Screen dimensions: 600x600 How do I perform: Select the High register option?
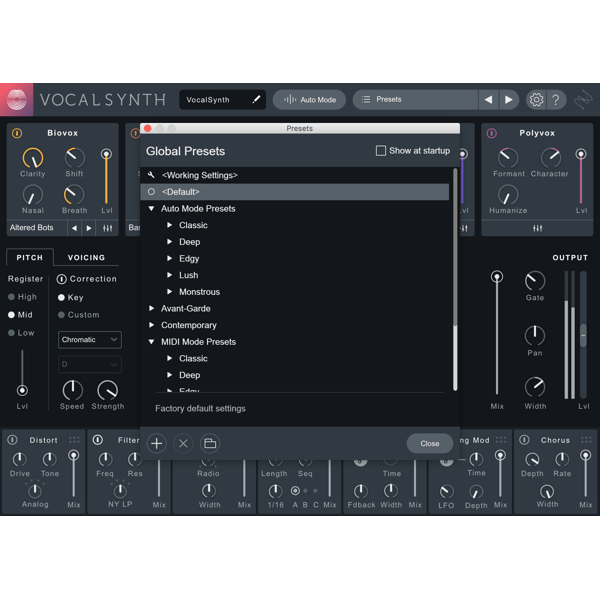tap(23, 297)
